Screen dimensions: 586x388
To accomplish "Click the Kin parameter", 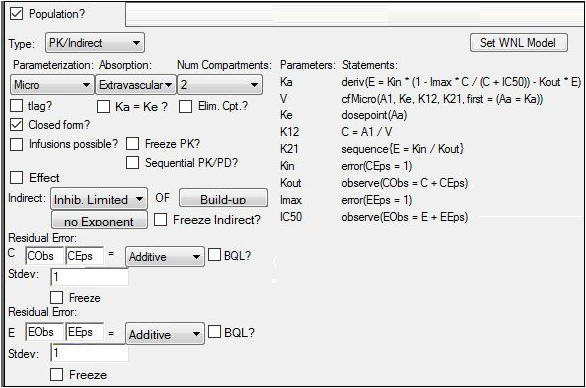I will [287, 166].
